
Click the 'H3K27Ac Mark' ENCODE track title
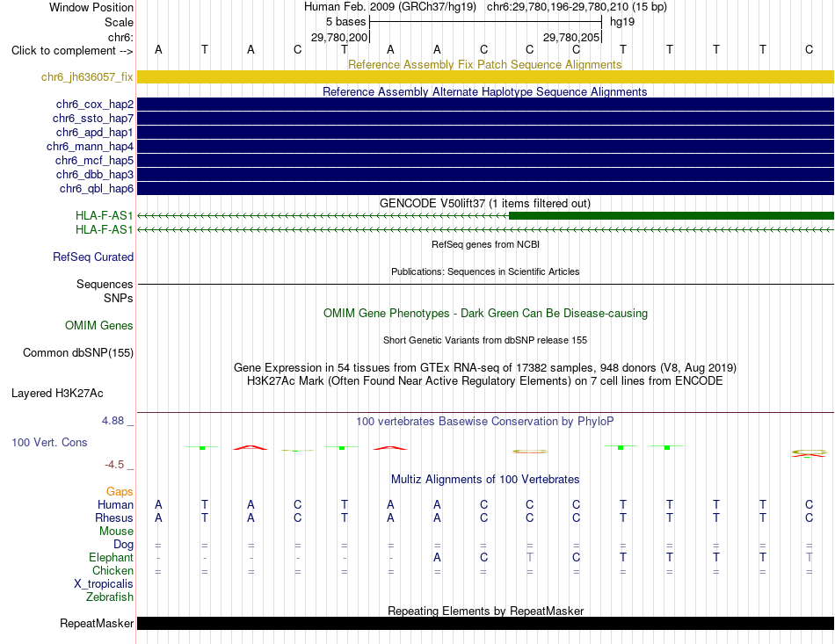click(485, 381)
